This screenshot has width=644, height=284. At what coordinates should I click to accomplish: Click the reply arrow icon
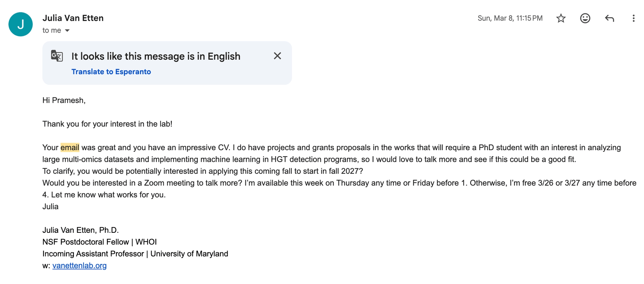[x=609, y=19]
